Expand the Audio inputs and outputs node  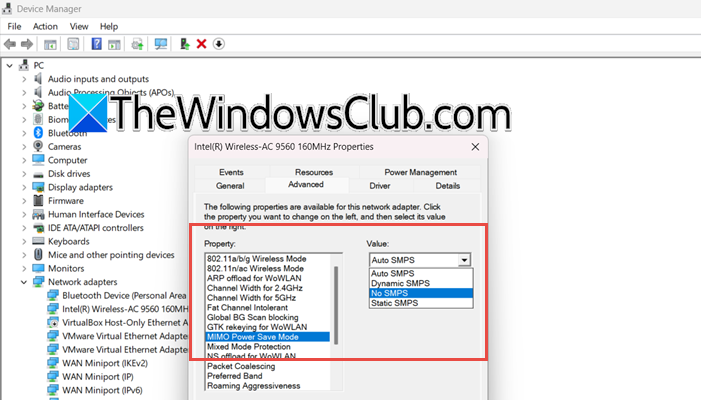click(24, 79)
